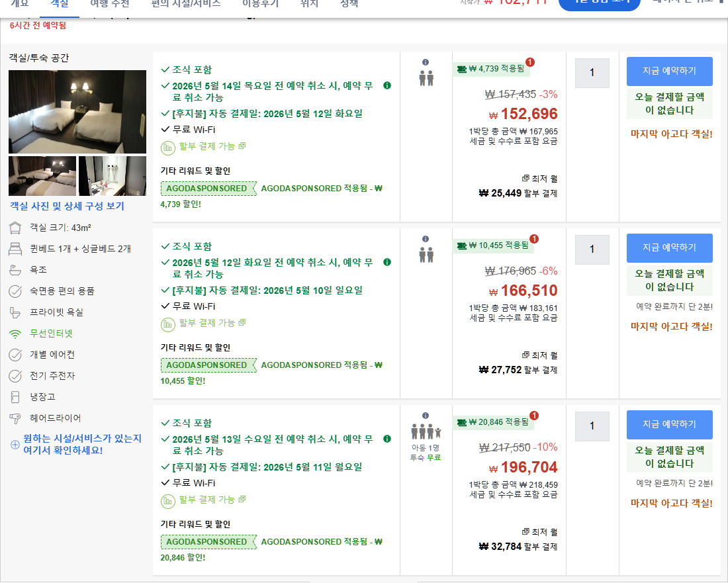Open the 편의 시설/서비스 tab
This screenshot has width=728, height=583.
click(x=186, y=5)
